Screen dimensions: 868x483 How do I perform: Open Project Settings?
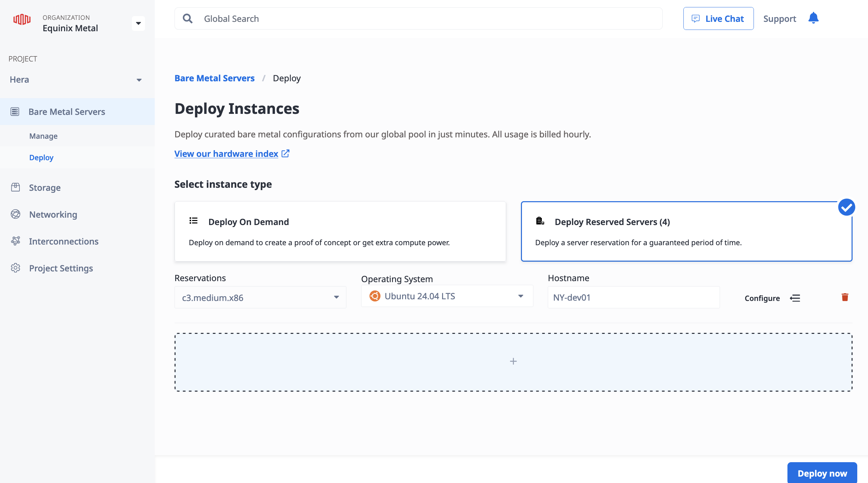click(x=61, y=268)
